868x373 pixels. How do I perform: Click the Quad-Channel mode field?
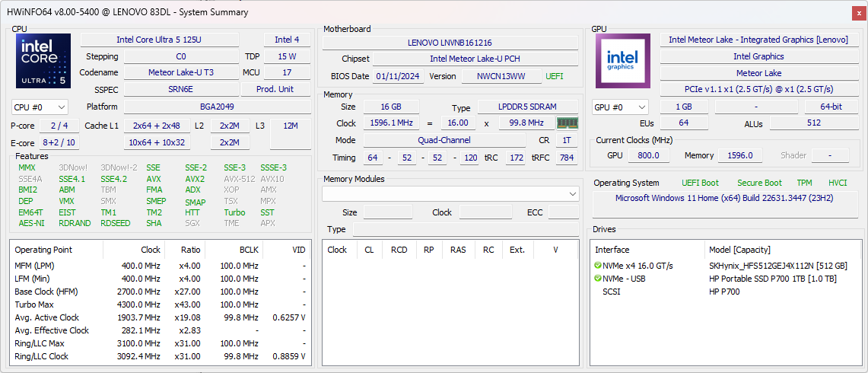[444, 140]
